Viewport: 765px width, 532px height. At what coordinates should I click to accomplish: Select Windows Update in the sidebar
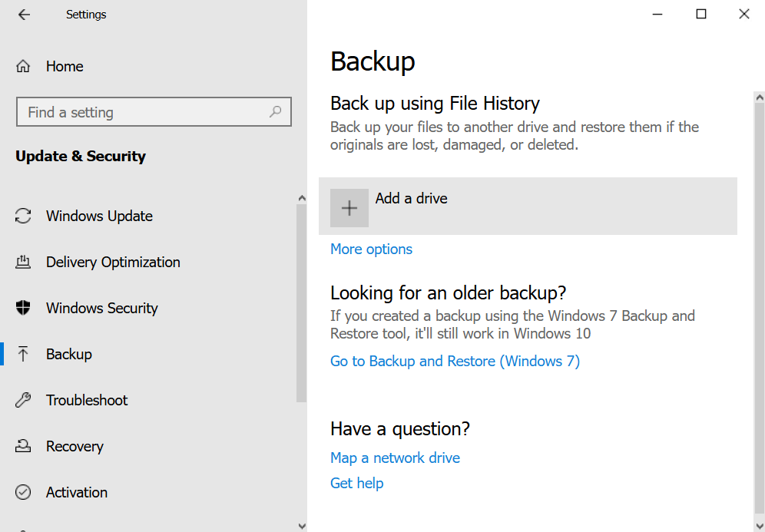pyautogui.click(x=99, y=216)
